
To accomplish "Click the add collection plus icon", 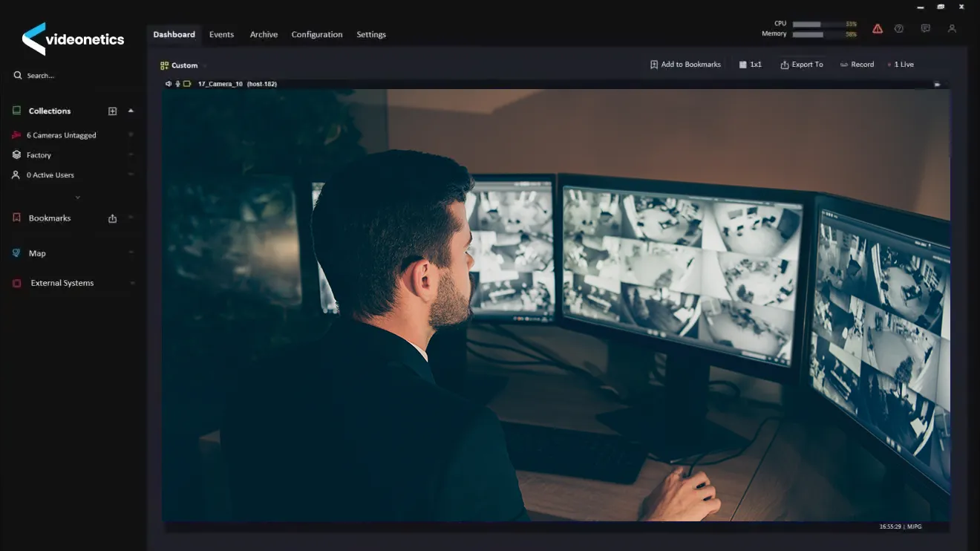I will [x=113, y=111].
